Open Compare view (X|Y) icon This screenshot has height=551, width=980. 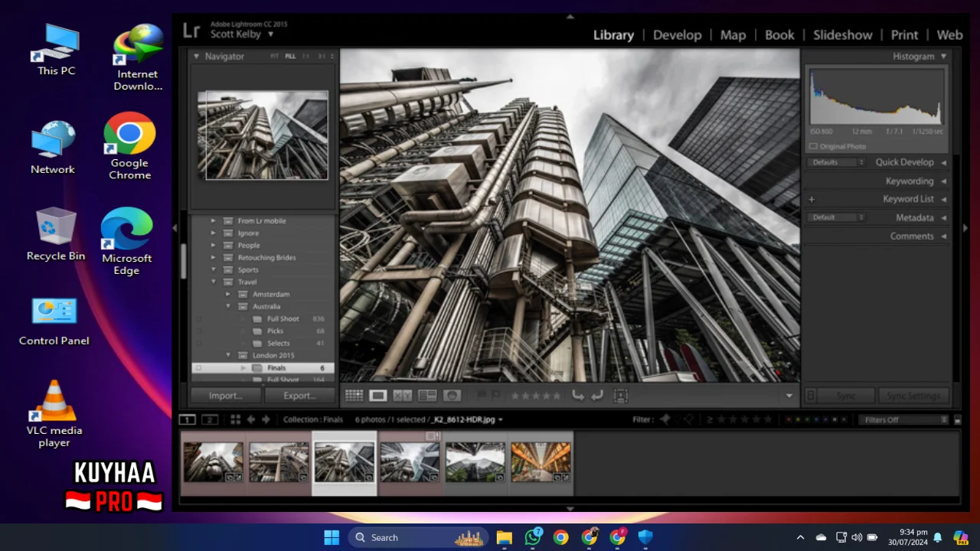[403, 396]
